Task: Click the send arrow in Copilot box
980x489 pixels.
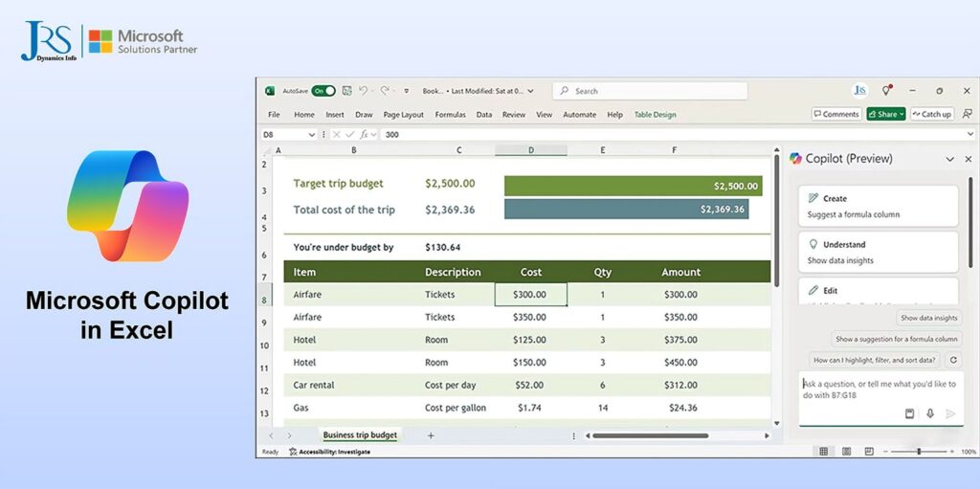Action: [x=950, y=413]
